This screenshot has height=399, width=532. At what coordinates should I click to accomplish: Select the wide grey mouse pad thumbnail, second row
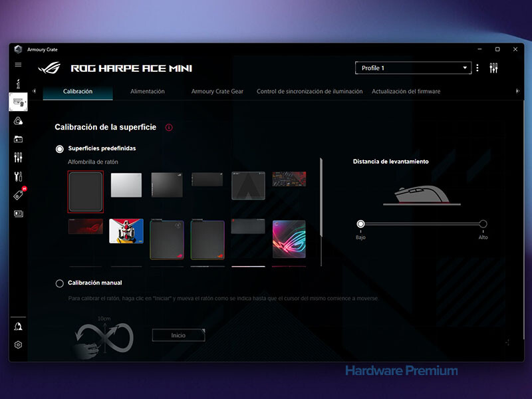click(x=248, y=226)
